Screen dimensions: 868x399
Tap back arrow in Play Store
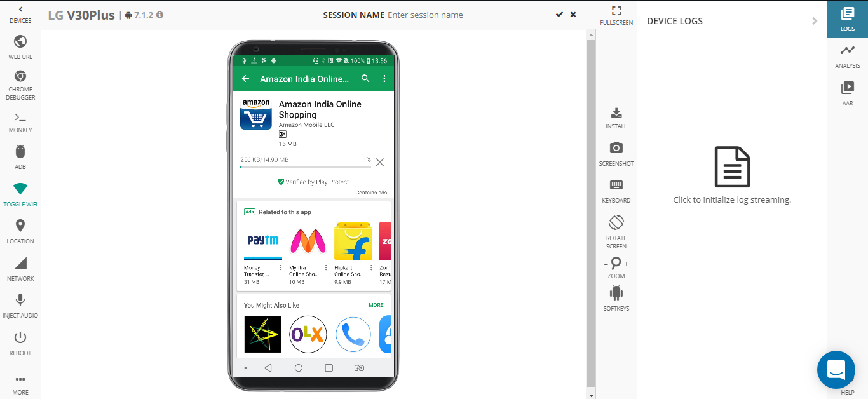(246, 79)
